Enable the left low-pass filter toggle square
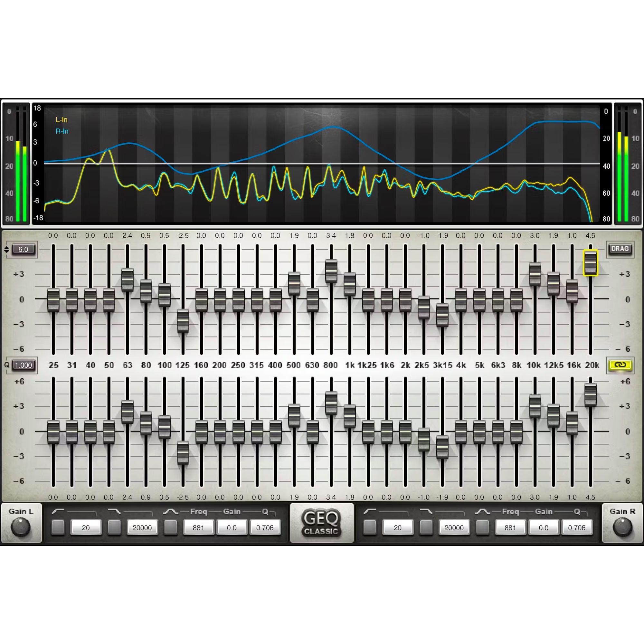The height and width of the screenshot is (644, 644). (114, 527)
